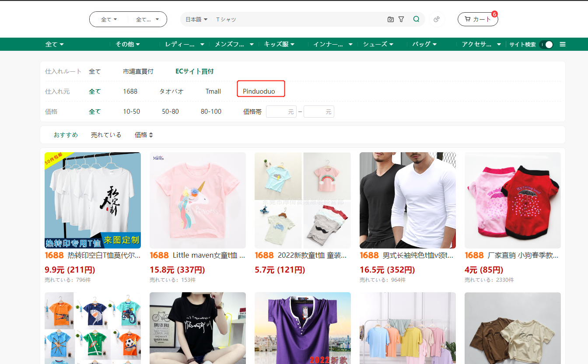Select the 市場直買付 sourcing route
The image size is (588, 364).
click(138, 71)
